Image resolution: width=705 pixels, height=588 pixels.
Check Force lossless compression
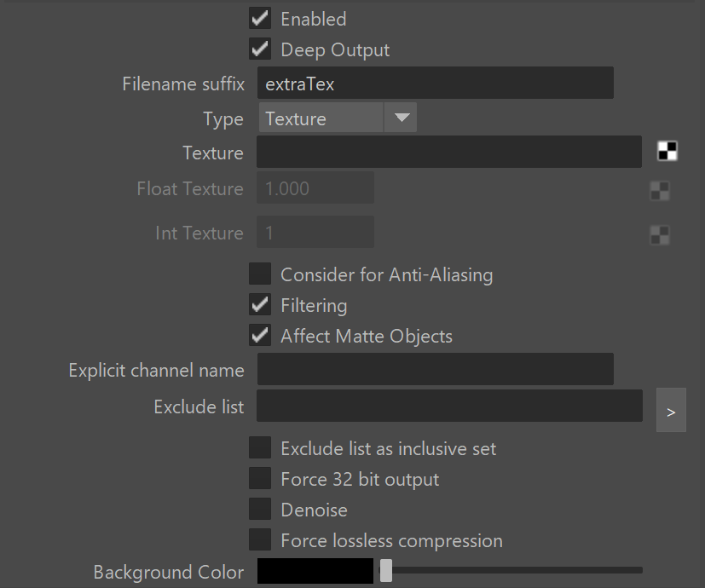[260, 540]
